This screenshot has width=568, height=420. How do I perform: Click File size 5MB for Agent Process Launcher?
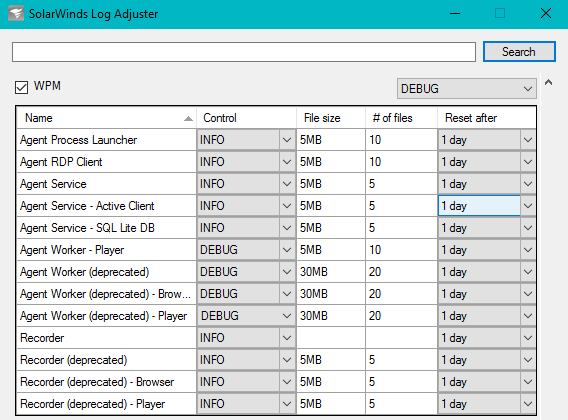tap(331, 140)
